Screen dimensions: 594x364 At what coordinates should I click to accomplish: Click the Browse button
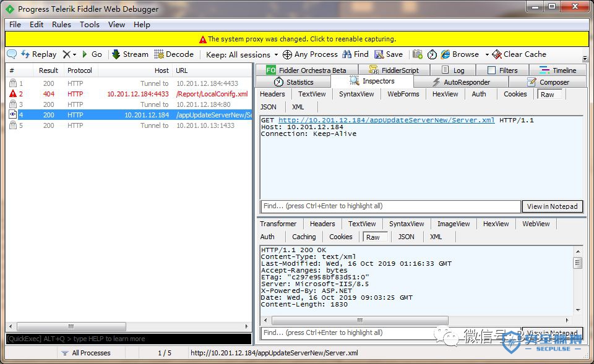[460, 54]
